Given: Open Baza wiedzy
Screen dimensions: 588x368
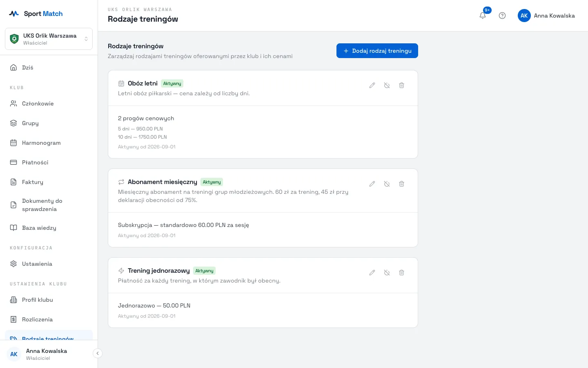Looking at the screenshot, I should [x=49, y=228].
